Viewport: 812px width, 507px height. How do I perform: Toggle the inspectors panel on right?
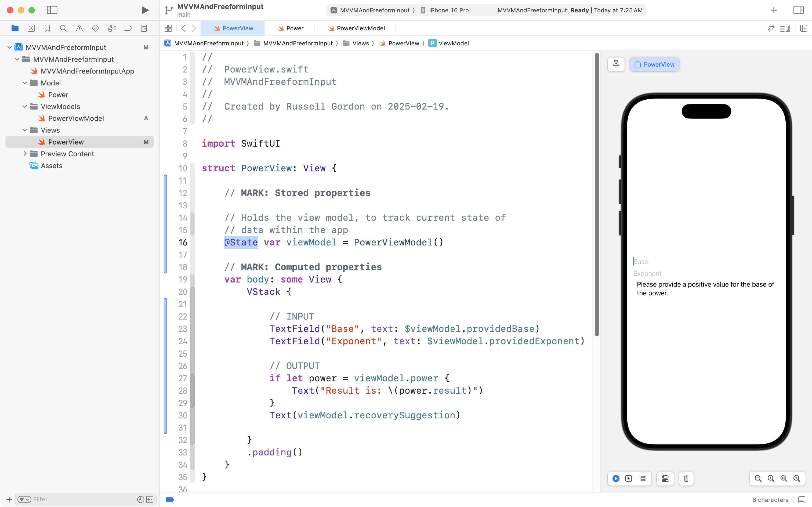pos(799,10)
